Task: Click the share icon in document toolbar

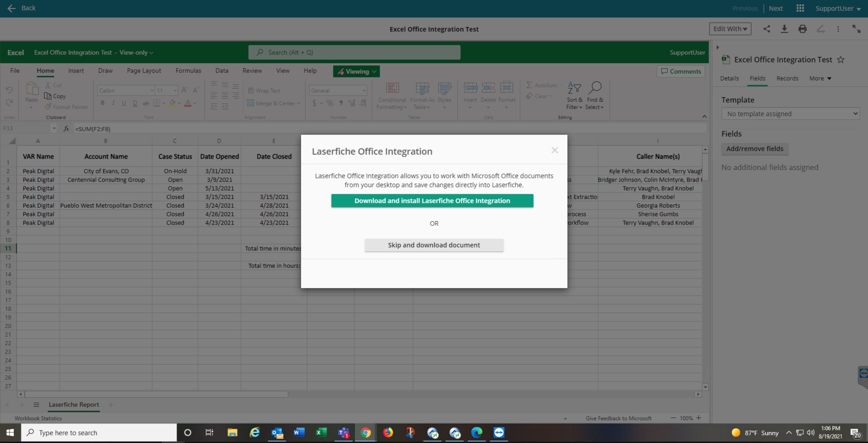Action: (767, 29)
